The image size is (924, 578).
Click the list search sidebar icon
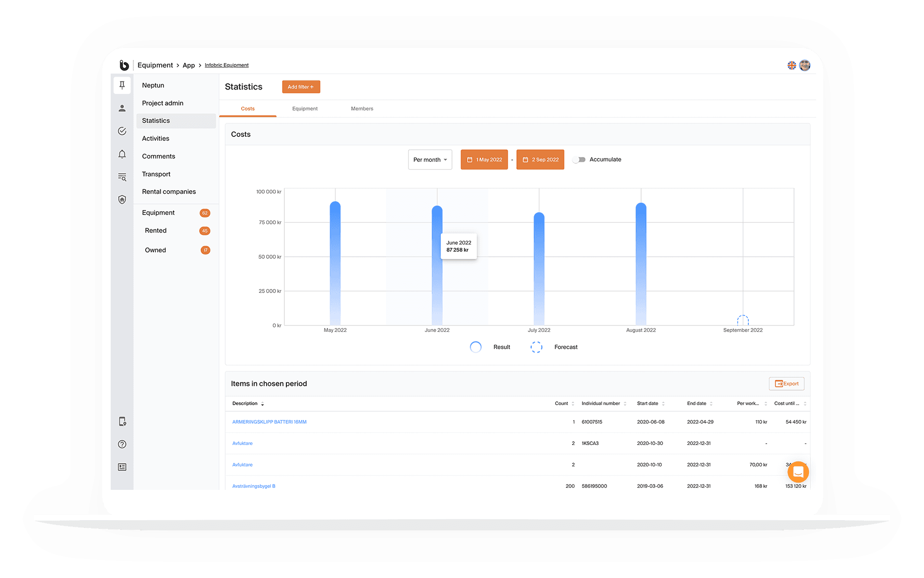(x=122, y=177)
